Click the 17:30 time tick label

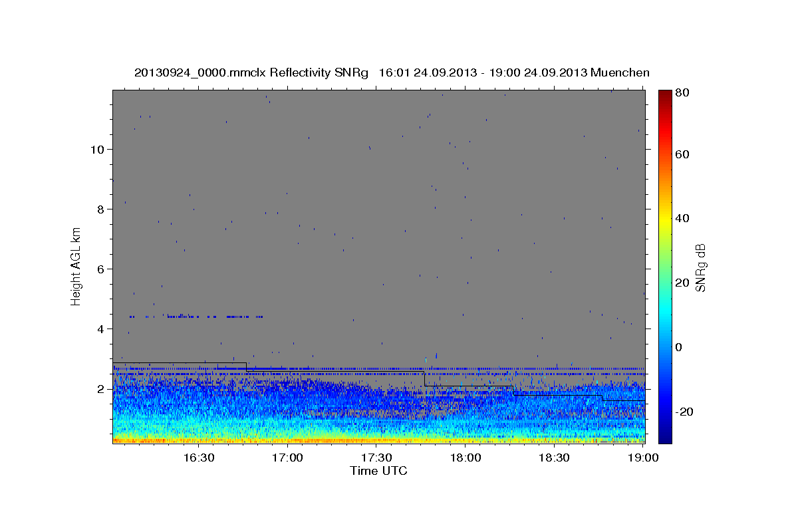pos(376,458)
